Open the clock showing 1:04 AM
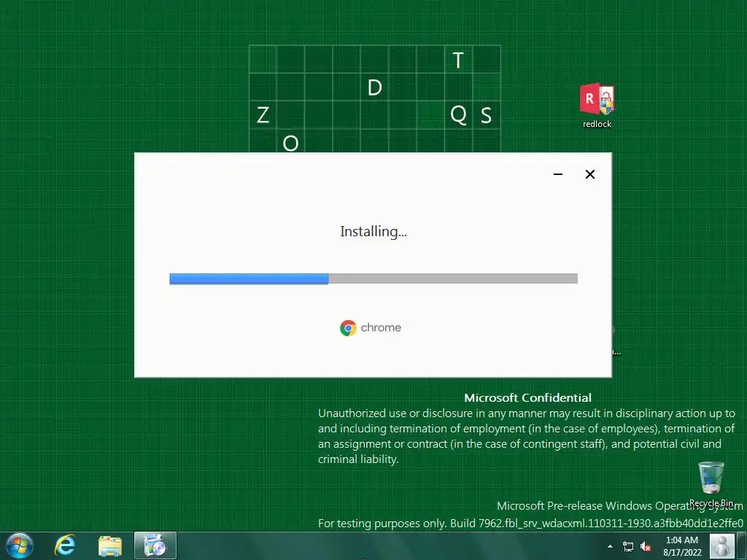 682,546
